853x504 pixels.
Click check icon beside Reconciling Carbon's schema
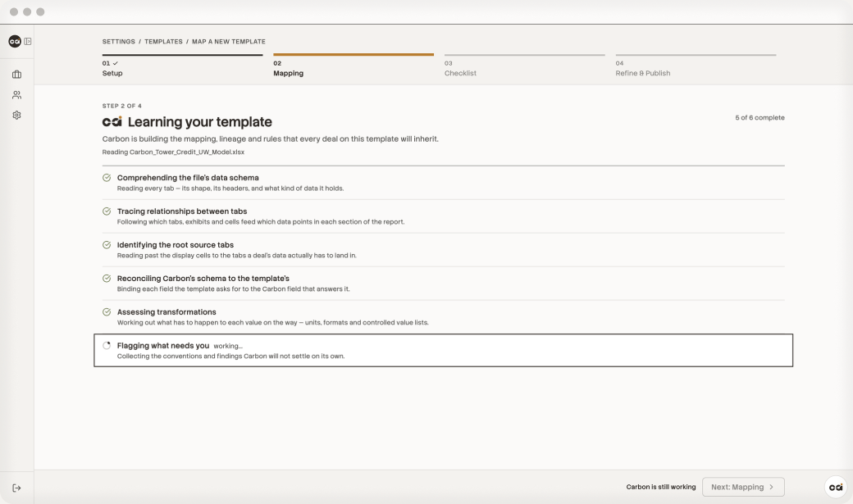coord(107,279)
